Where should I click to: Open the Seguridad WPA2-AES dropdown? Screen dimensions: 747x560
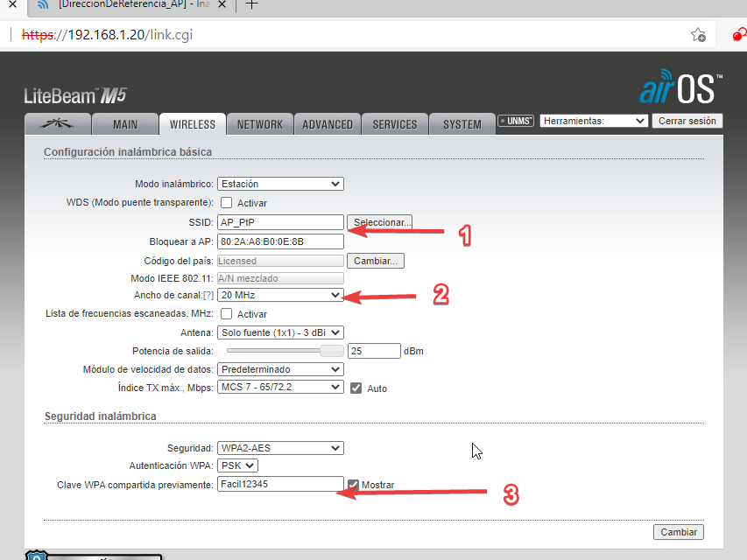[x=280, y=448]
